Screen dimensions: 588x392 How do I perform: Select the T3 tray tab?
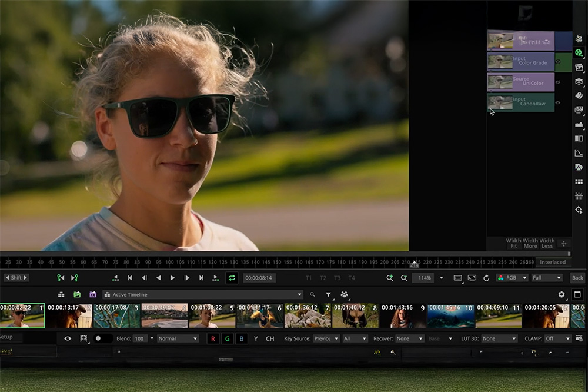click(337, 278)
